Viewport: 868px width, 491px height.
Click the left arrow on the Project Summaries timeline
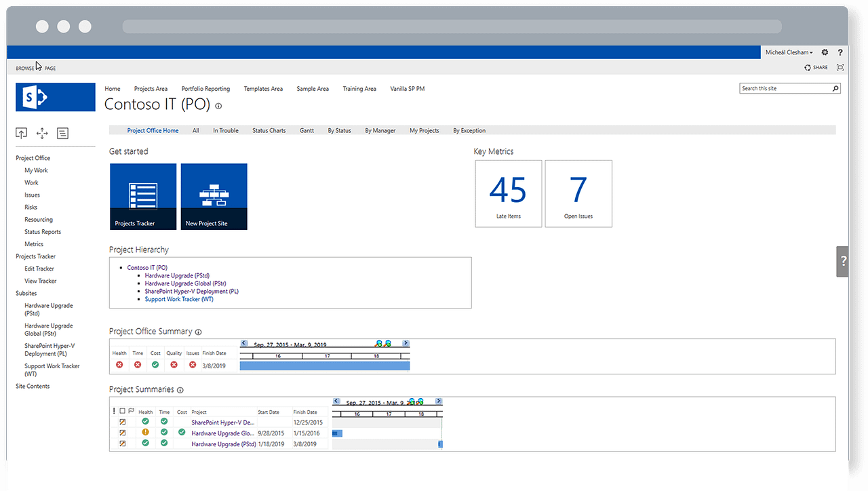click(x=336, y=401)
